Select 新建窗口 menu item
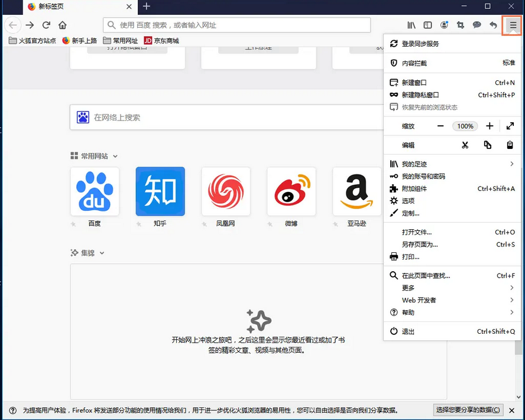The image size is (525, 420). 452,82
